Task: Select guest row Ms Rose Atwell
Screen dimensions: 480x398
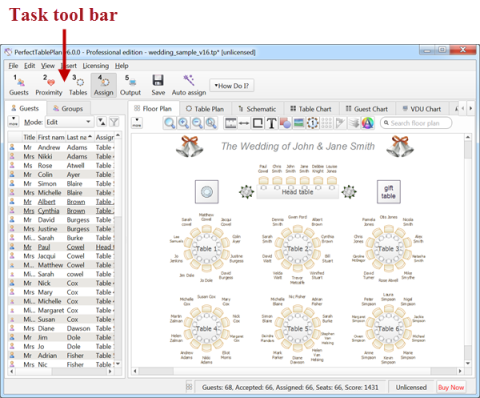Action: pyautogui.click(x=61, y=165)
